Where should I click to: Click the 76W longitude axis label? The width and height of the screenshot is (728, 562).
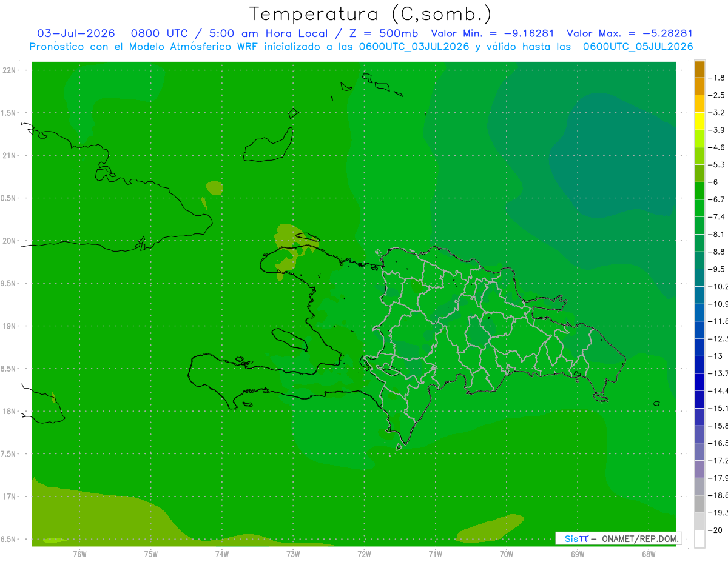coord(79,554)
